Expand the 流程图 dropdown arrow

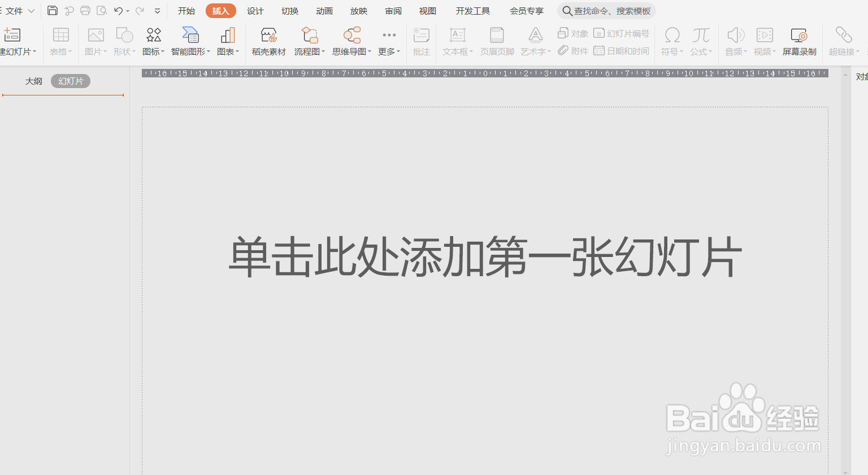click(323, 52)
